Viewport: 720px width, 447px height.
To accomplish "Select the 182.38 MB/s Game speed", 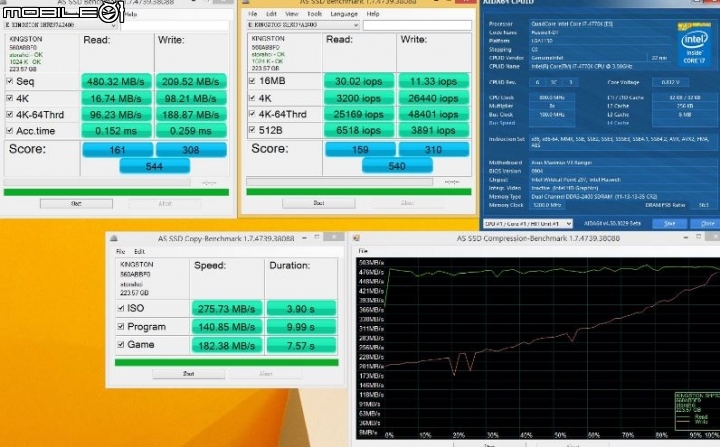I will click(226, 345).
